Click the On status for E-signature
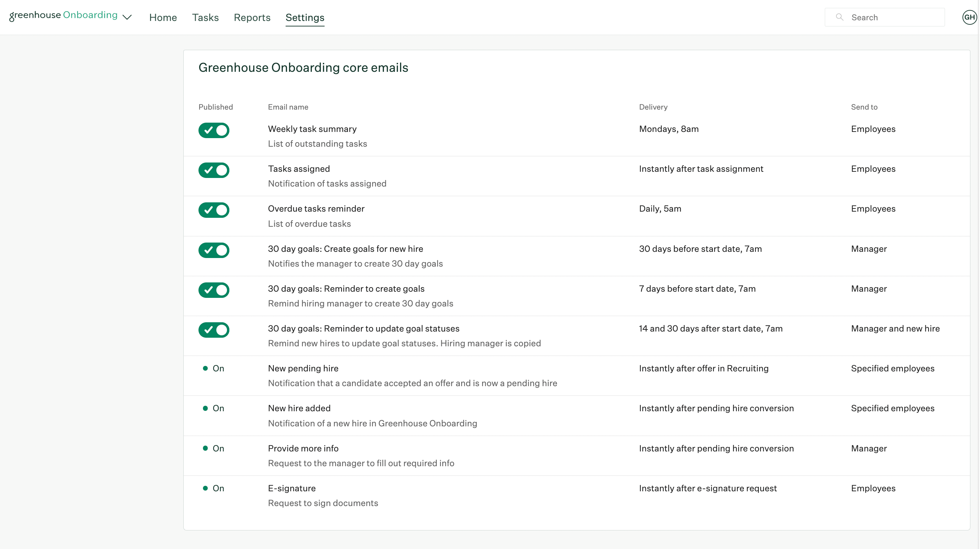The width and height of the screenshot is (980, 549). coord(214,489)
